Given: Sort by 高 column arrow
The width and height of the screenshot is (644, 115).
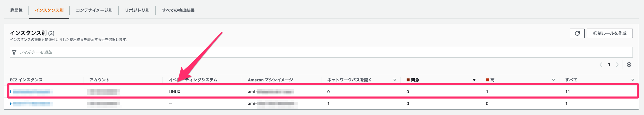Looking at the screenshot, I should (x=554, y=80).
